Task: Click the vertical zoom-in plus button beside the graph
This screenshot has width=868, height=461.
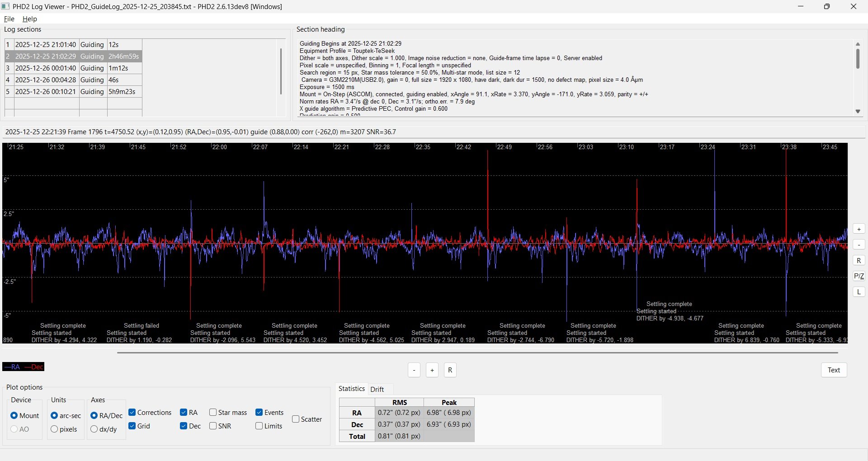Action: coord(859,229)
